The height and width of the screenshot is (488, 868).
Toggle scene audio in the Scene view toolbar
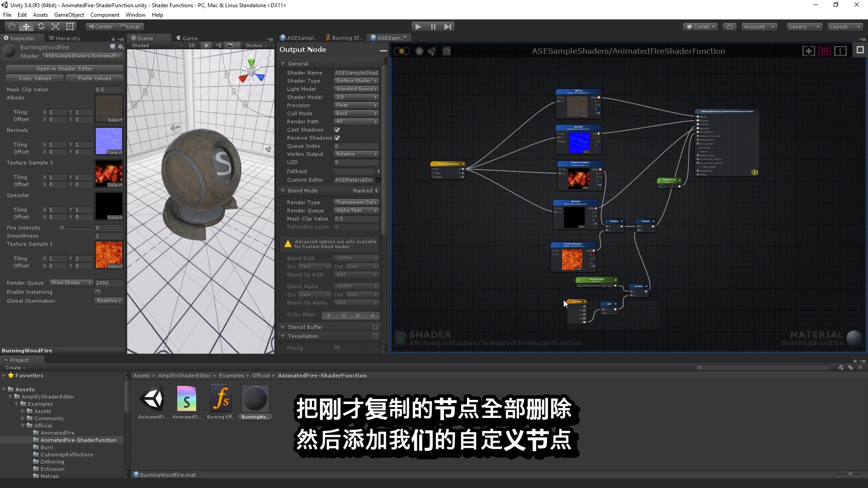pos(218,45)
